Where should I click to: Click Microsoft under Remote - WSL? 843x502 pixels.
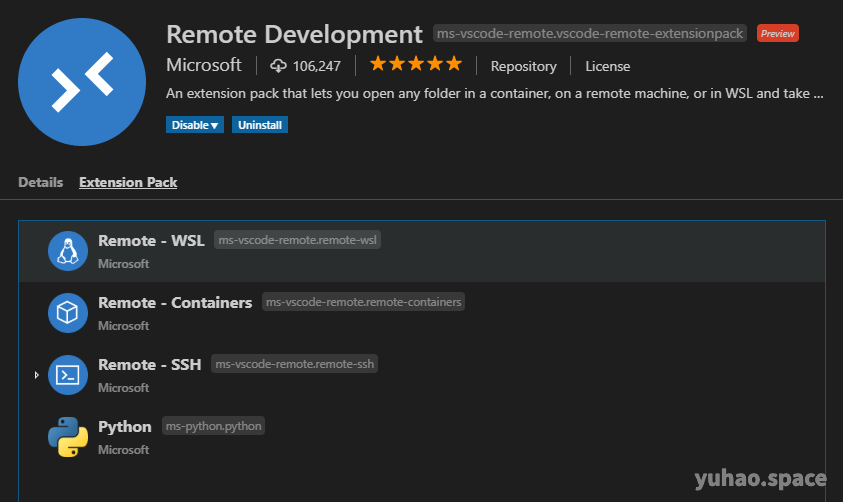[x=124, y=264]
